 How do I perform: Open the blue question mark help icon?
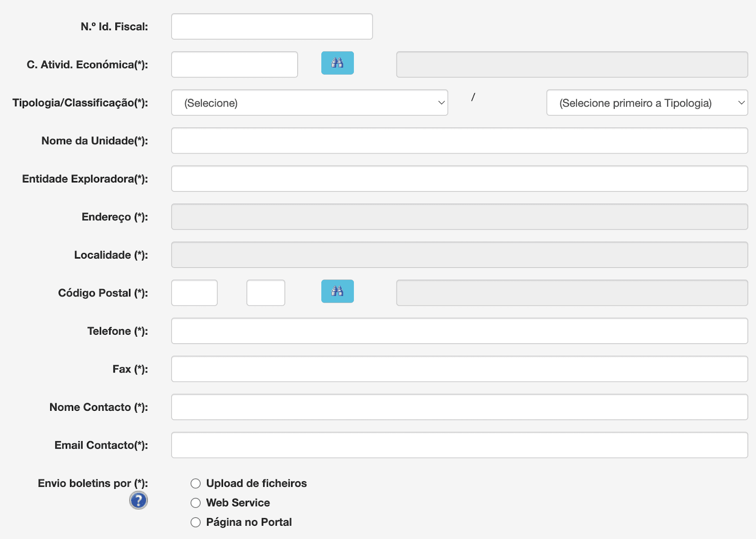138,500
